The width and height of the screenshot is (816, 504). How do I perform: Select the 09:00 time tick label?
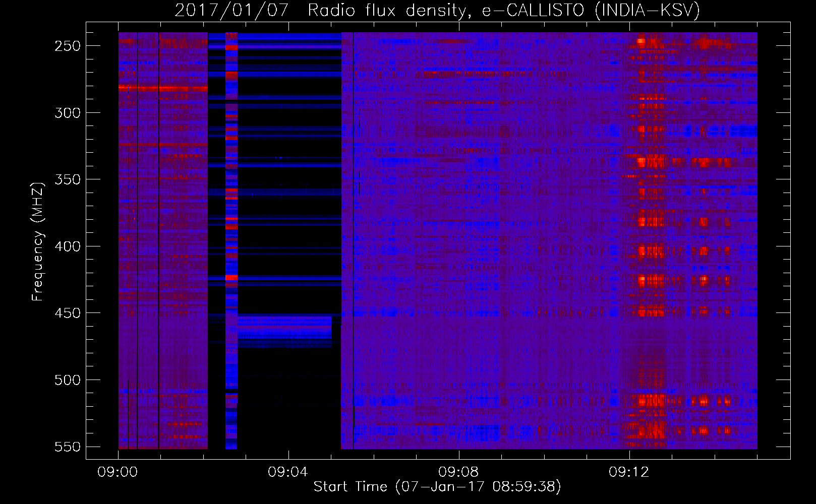point(118,472)
